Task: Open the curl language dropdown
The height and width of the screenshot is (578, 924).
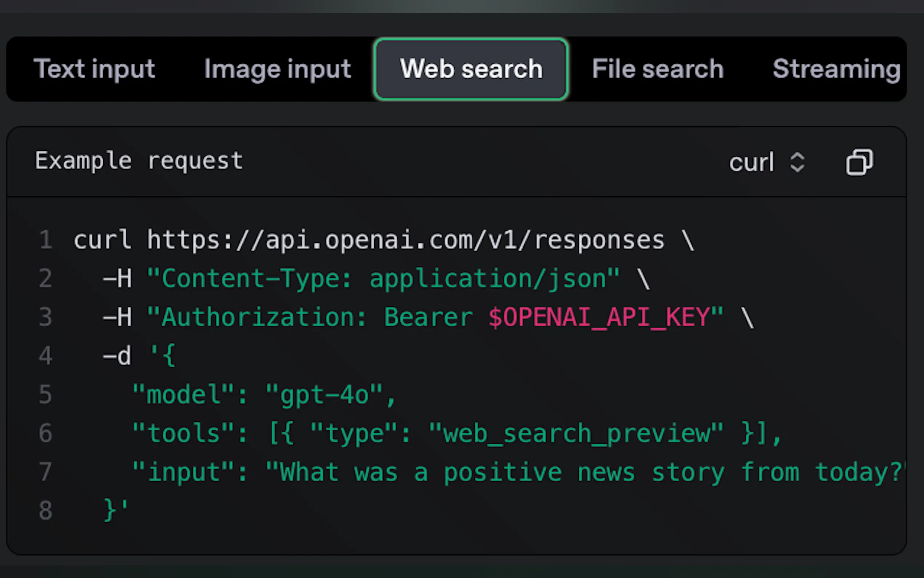Action: click(752, 162)
